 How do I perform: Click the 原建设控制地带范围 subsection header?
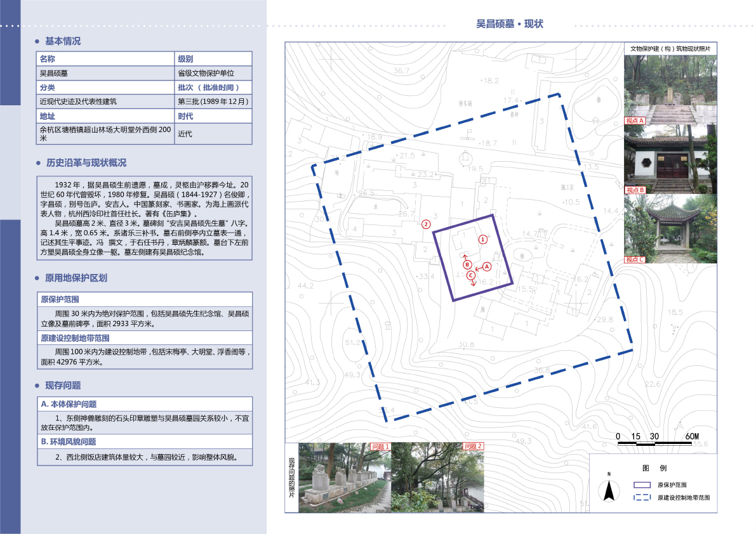coord(145,338)
